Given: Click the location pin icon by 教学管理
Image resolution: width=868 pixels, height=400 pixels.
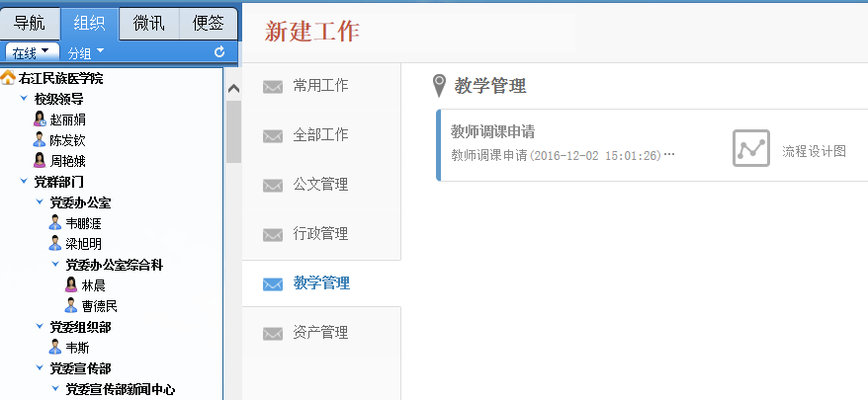Looking at the screenshot, I should [x=439, y=86].
